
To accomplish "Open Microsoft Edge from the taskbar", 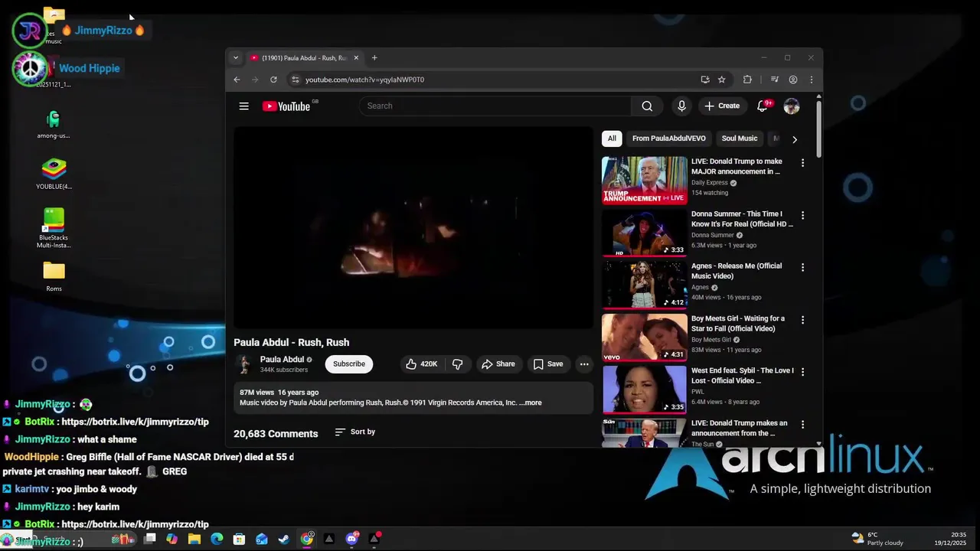I will tap(217, 539).
